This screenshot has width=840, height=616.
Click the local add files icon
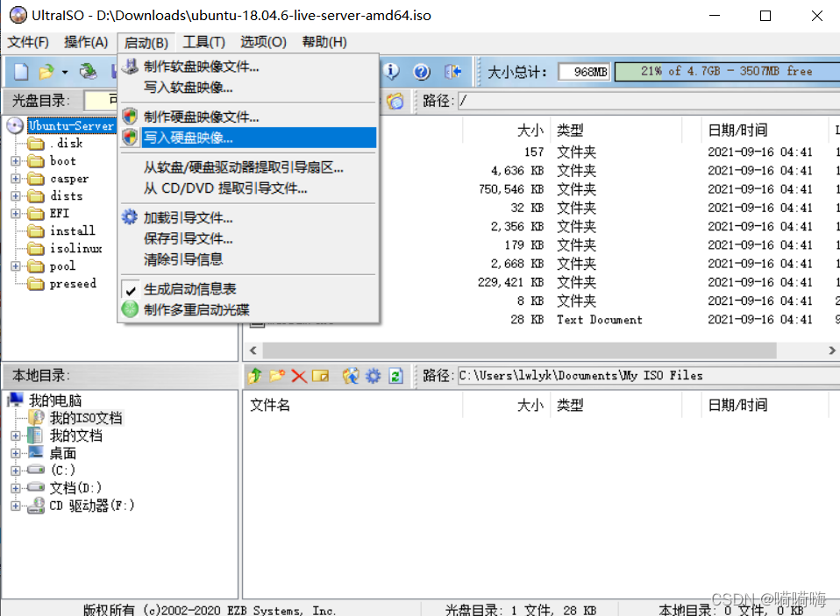[x=351, y=376]
